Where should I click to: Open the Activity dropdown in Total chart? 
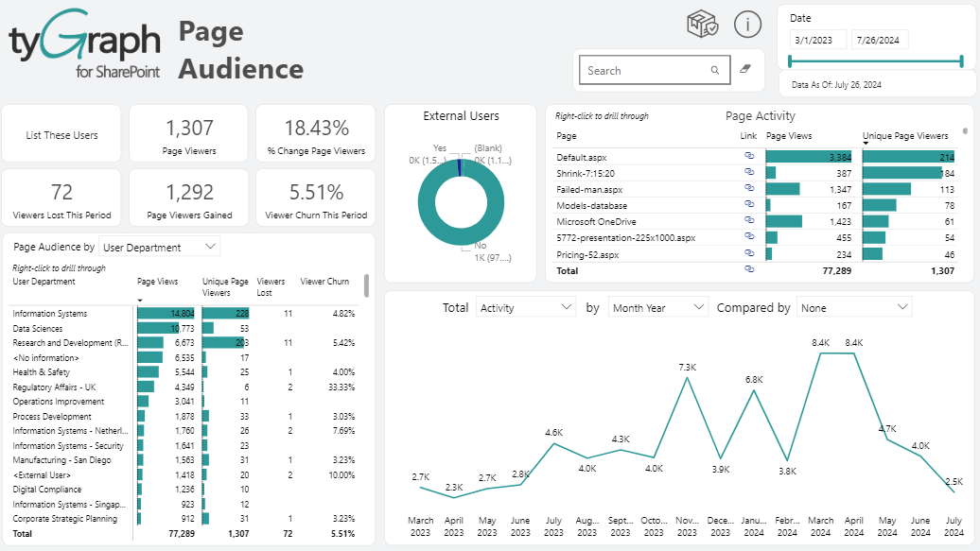(x=526, y=308)
